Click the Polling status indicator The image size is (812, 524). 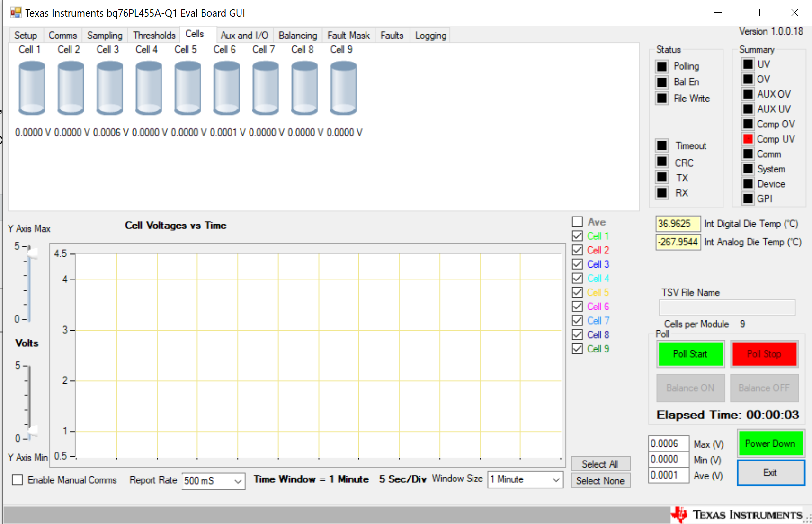[662, 66]
